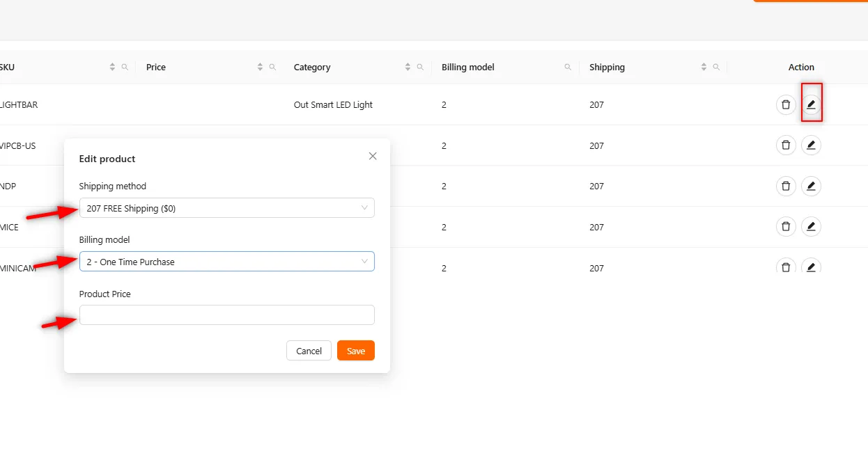Search within the Billing model column
Image resolution: width=868 pixels, height=476 pixels.
coord(568,67)
